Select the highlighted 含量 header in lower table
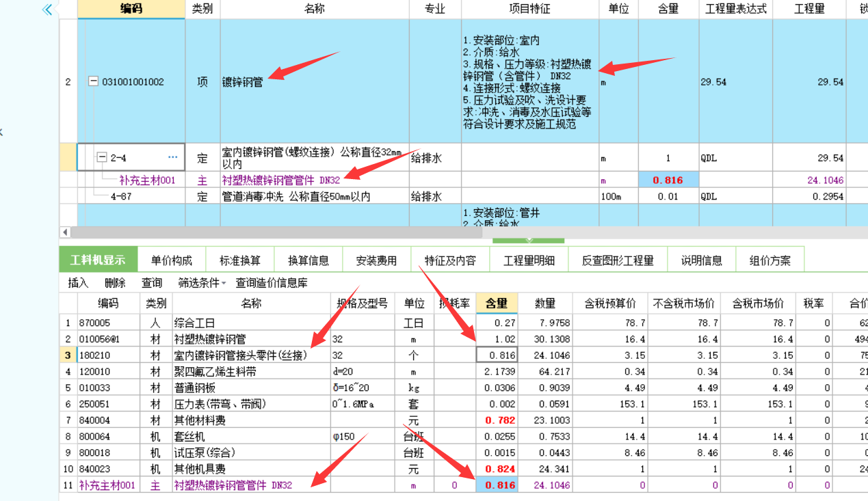The image size is (868, 501). 497,303
